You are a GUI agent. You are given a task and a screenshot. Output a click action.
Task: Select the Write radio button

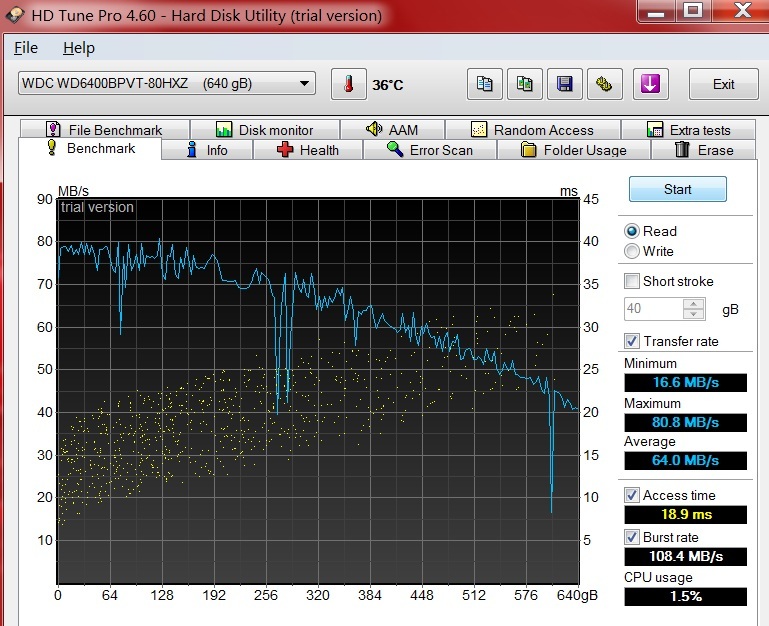pyautogui.click(x=632, y=251)
